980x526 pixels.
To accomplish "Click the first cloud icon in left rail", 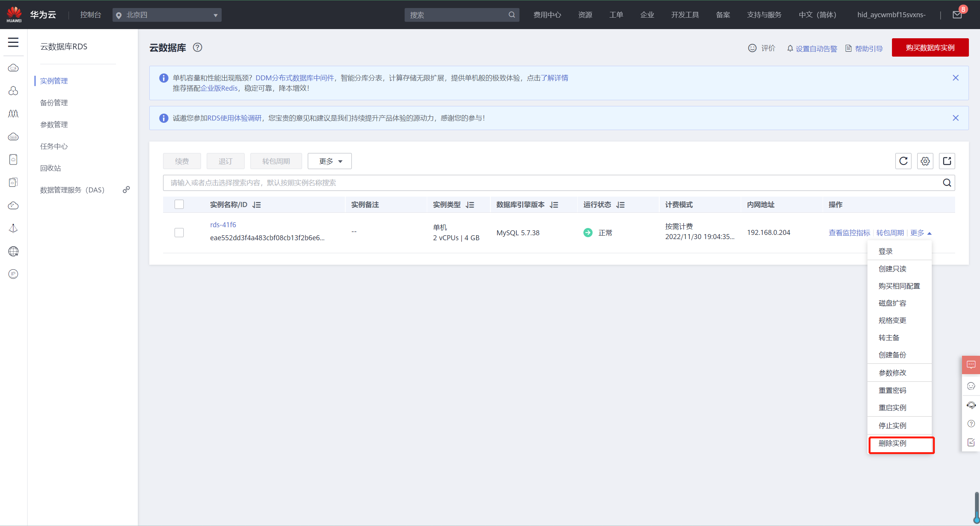I will pos(13,68).
